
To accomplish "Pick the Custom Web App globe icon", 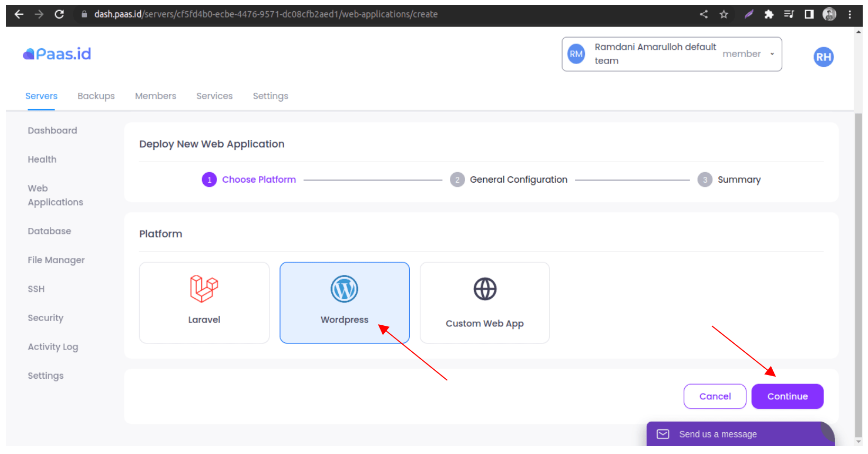I will [484, 289].
